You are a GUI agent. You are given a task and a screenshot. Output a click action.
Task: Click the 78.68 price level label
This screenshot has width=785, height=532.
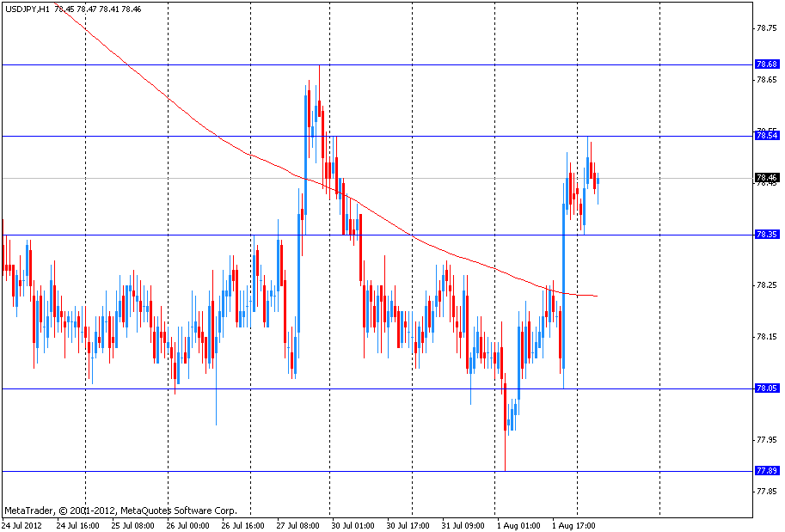click(x=766, y=64)
